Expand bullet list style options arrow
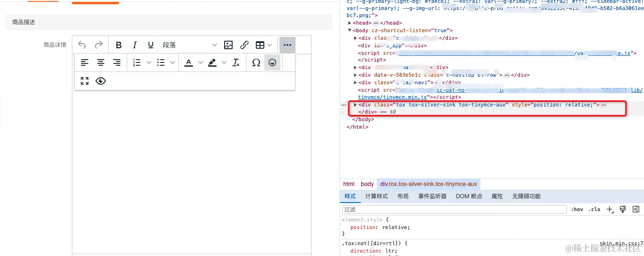The height and width of the screenshot is (256, 644). tap(173, 62)
